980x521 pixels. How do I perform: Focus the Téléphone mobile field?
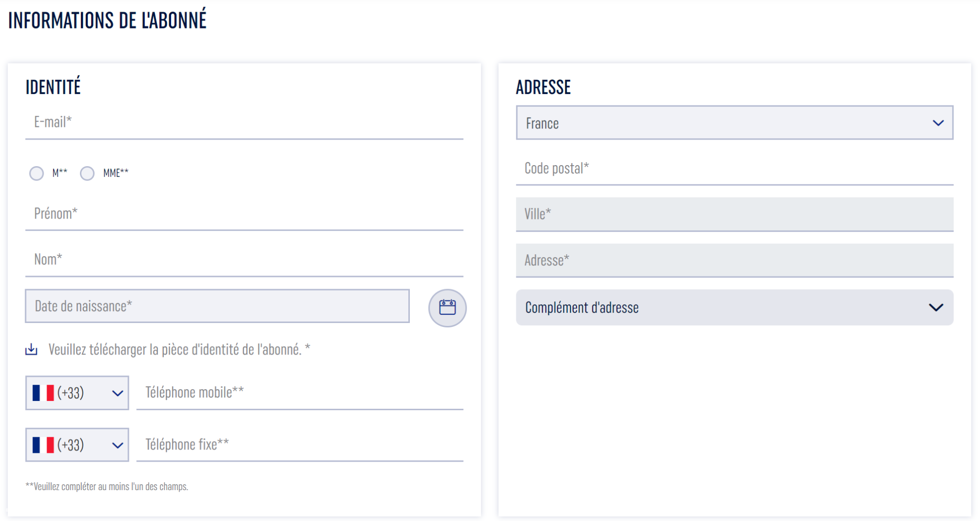[x=300, y=393]
